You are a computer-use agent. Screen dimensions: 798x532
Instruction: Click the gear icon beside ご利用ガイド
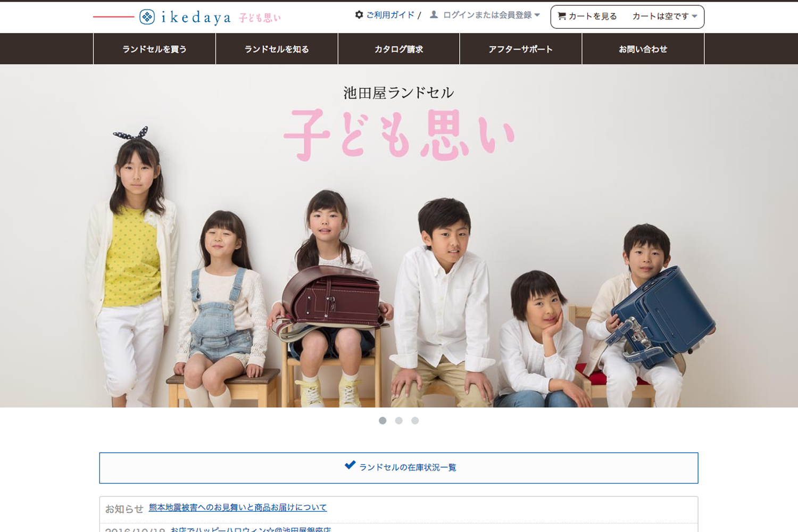pos(359,15)
